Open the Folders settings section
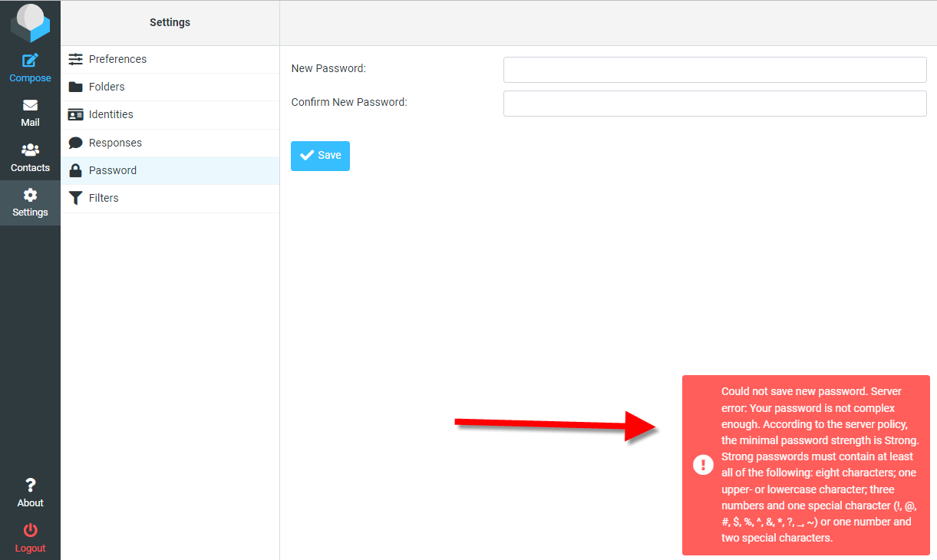Viewport: 937px width, 560px height. pyautogui.click(x=170, y=87)
